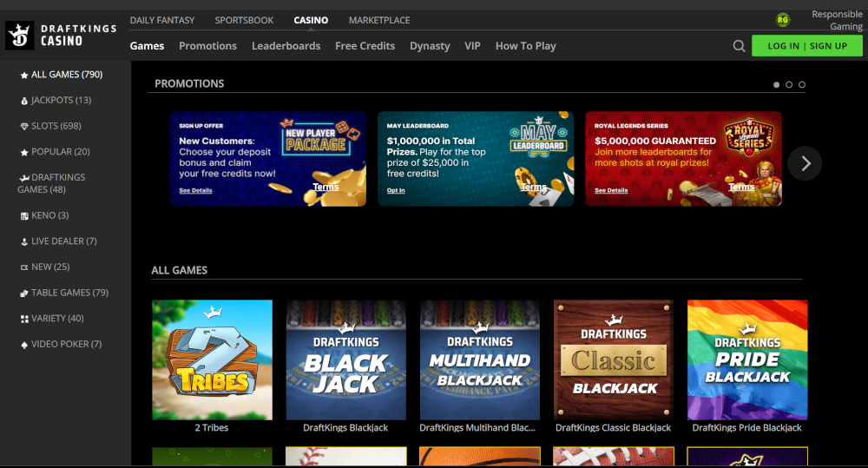Click the green Log In | Sign Up button
The width and height of the screenshot is (868, 468).
click(x=806, y=46)
